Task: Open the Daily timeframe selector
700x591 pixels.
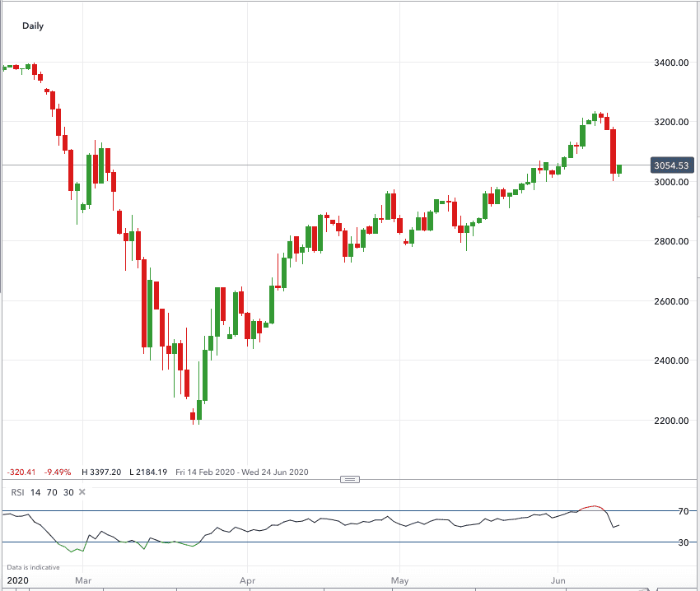Action: 33,26
